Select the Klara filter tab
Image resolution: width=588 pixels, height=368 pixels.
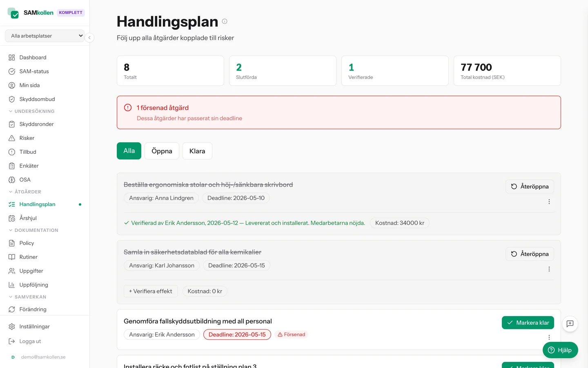pyautogui.click(x=197, y=151)
